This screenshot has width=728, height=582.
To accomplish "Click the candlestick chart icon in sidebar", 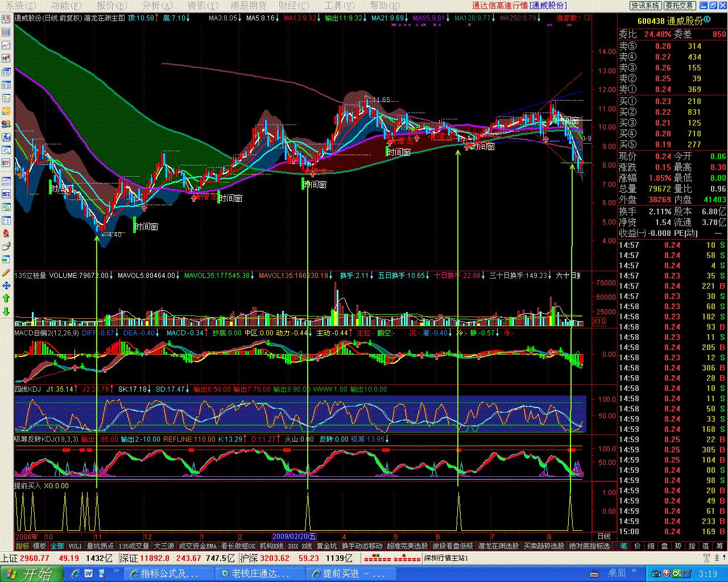I will point(6,58).
